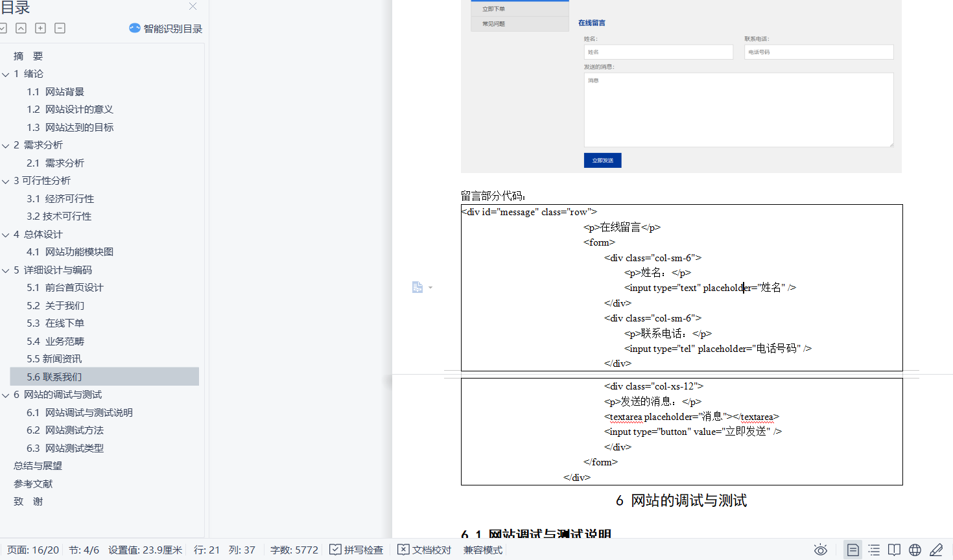Click the word count 字数: 5772

pos(294,550)
